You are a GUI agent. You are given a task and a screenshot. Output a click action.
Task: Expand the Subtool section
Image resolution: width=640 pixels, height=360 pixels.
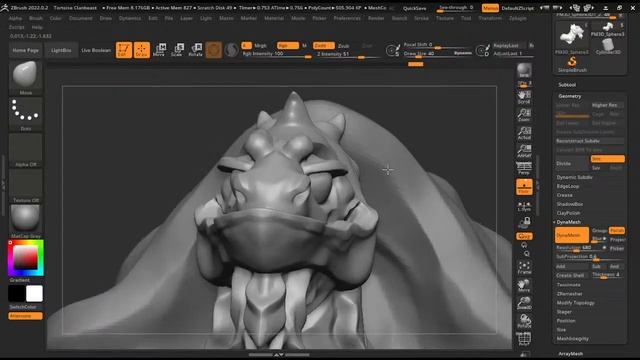pyautogui.click(x=567, y=84)
